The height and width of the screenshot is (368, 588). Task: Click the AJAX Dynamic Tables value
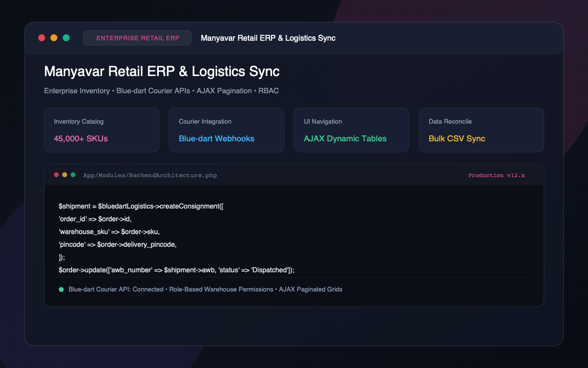click(345, 138)
